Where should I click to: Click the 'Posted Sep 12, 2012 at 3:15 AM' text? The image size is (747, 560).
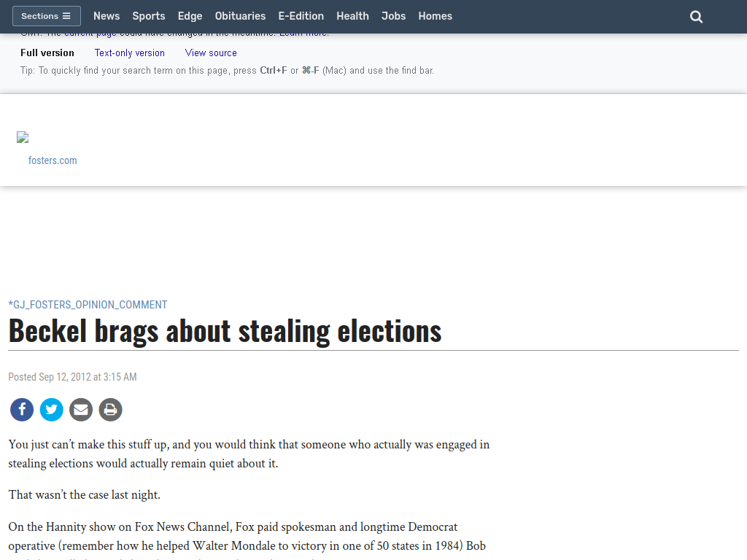(x=72, y=377)
